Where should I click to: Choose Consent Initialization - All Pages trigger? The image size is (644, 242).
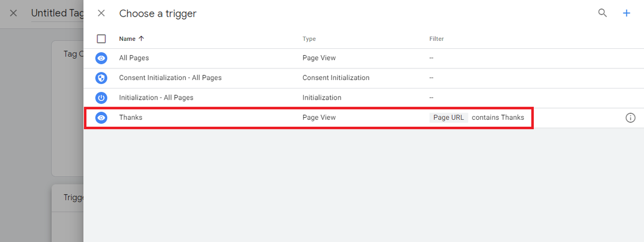(x=364, y=78)
